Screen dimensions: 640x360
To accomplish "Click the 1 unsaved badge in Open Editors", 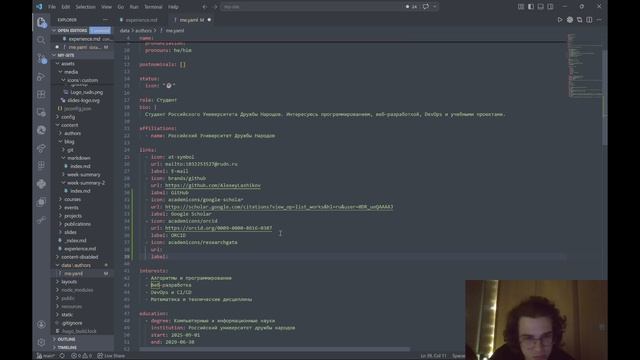I will coord(100,31).
